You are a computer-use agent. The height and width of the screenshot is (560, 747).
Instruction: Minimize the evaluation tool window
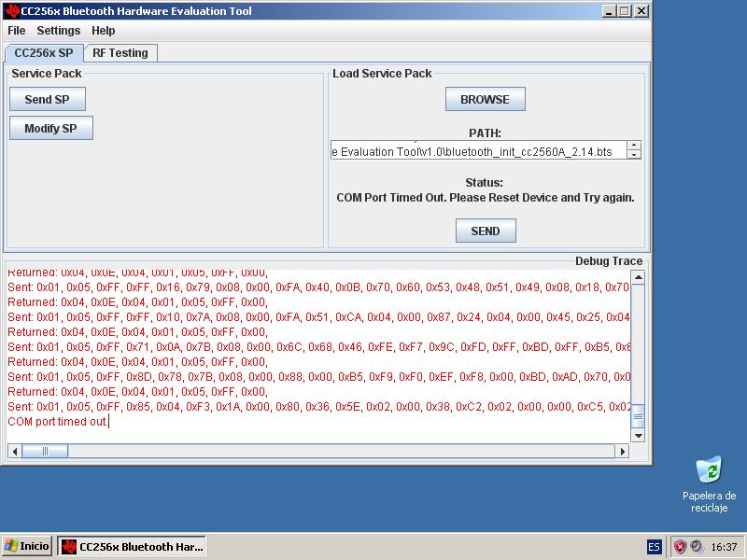tap(609, 11)
